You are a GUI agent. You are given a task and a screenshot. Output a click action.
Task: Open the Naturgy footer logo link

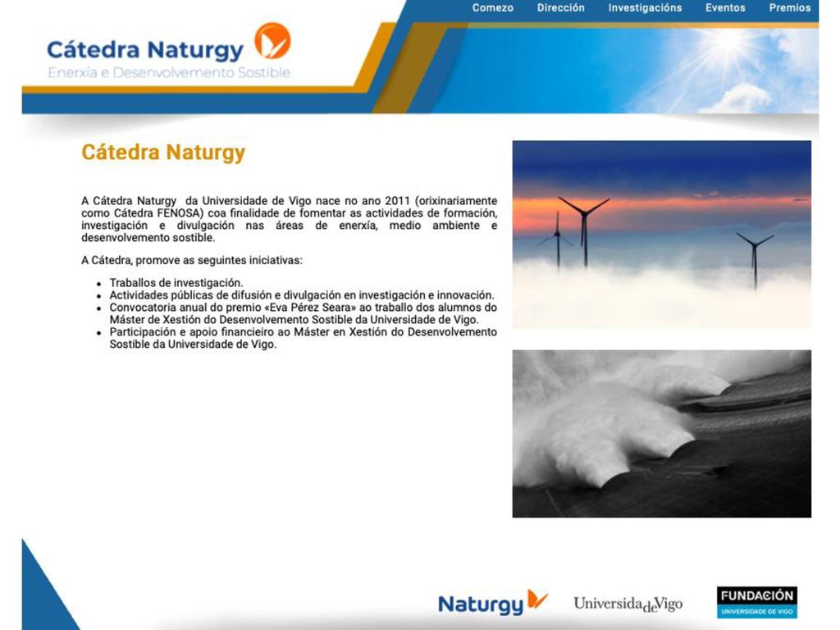tap(492, 603)
